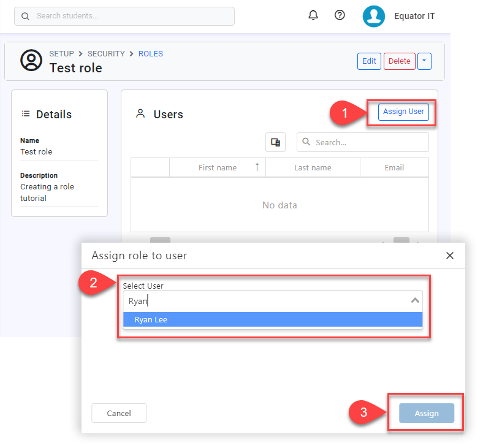Screen dimensions: 483x448
Task: Click the role profile icon beside Test role
Action: (x=30, y=60)
